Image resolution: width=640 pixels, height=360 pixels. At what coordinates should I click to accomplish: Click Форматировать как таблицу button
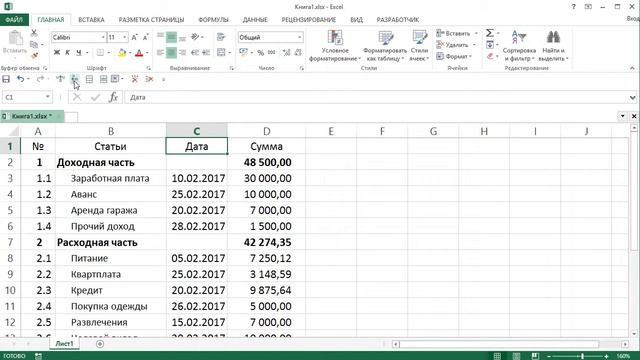point(384,46)
